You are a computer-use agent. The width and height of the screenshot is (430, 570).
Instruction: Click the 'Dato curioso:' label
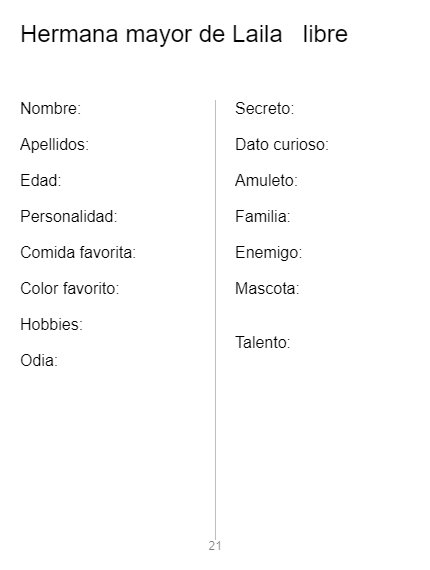pos(282,145)
